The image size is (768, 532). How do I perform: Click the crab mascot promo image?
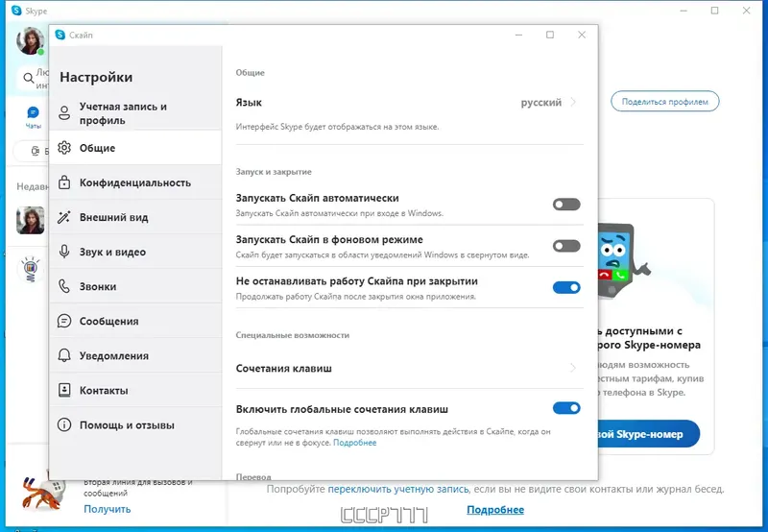(43, 492)
